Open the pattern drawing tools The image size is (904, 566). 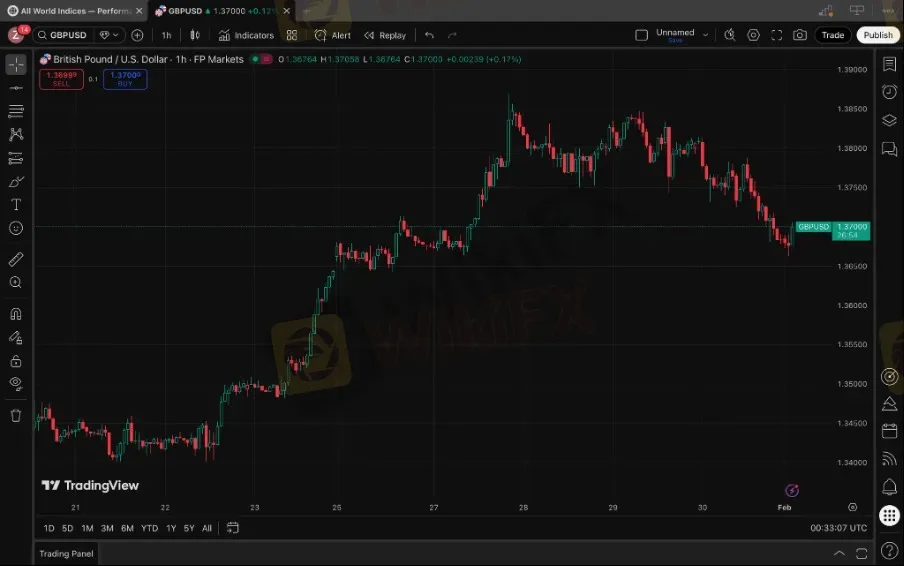[16, 134]
